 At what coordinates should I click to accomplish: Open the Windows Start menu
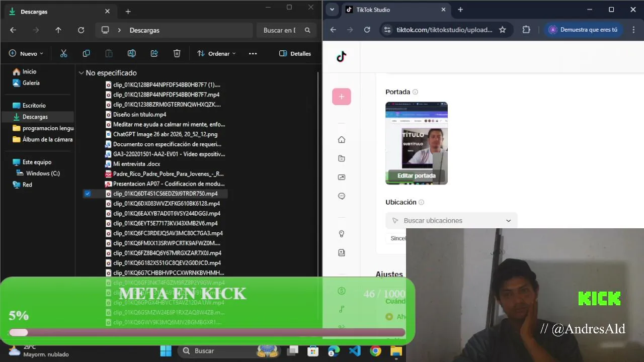pos(166,351)
